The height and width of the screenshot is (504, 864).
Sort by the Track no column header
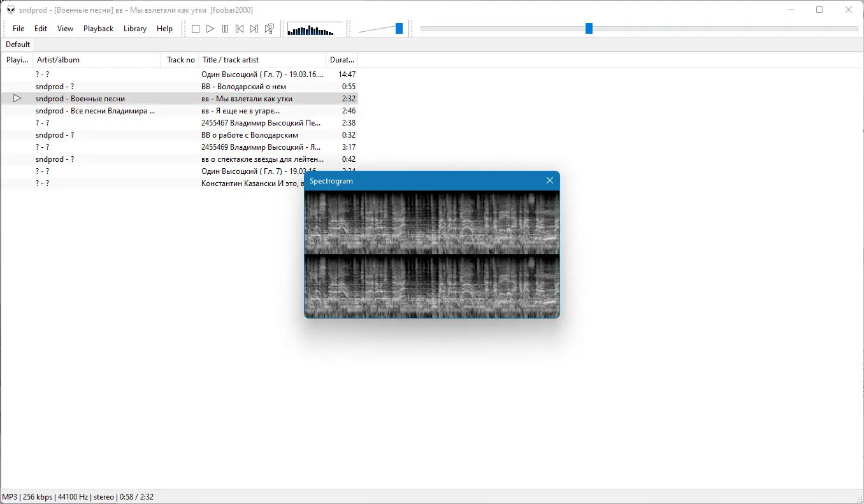coord(180,60)
